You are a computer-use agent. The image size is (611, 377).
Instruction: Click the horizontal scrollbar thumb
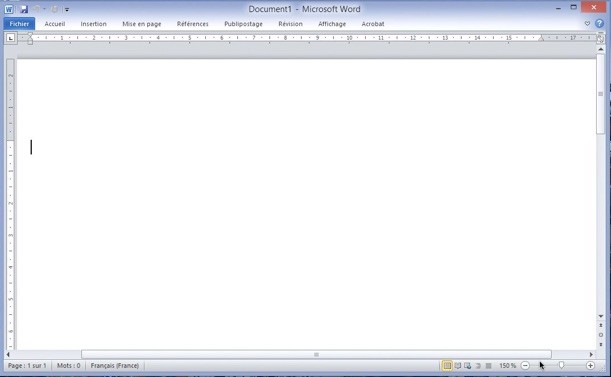point(316,354)
